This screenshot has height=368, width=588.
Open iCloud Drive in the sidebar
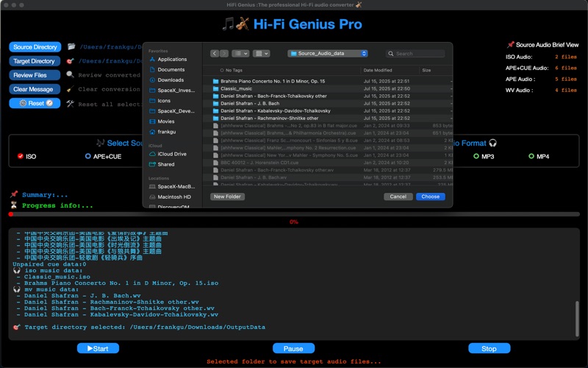(172, 154)
